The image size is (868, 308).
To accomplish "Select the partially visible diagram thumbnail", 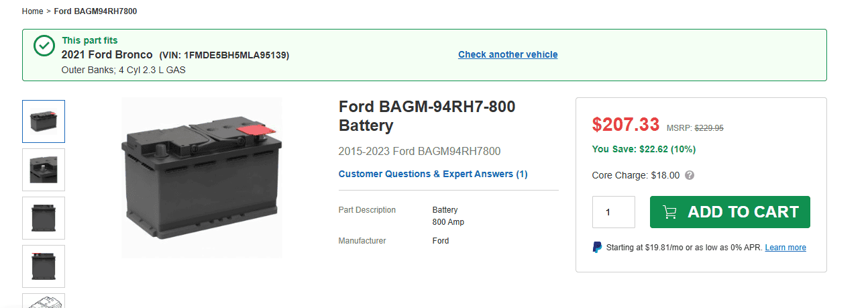I will [44, 301].
